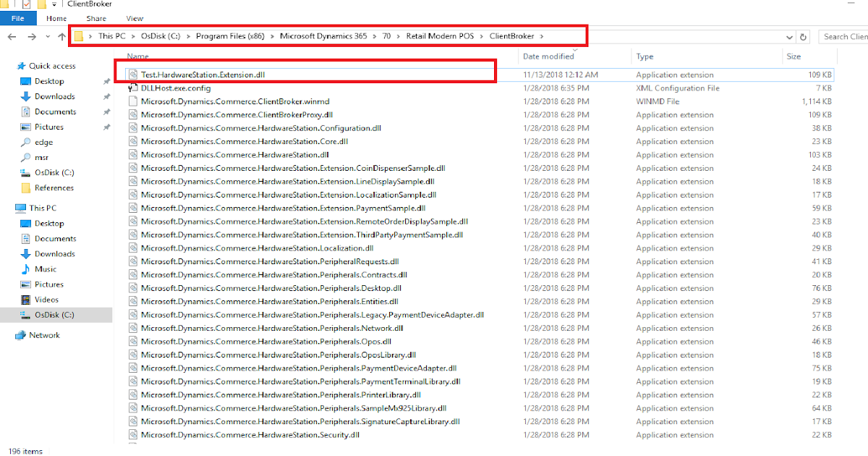Open Downloads under Quick access

click(x=55, y=96)
